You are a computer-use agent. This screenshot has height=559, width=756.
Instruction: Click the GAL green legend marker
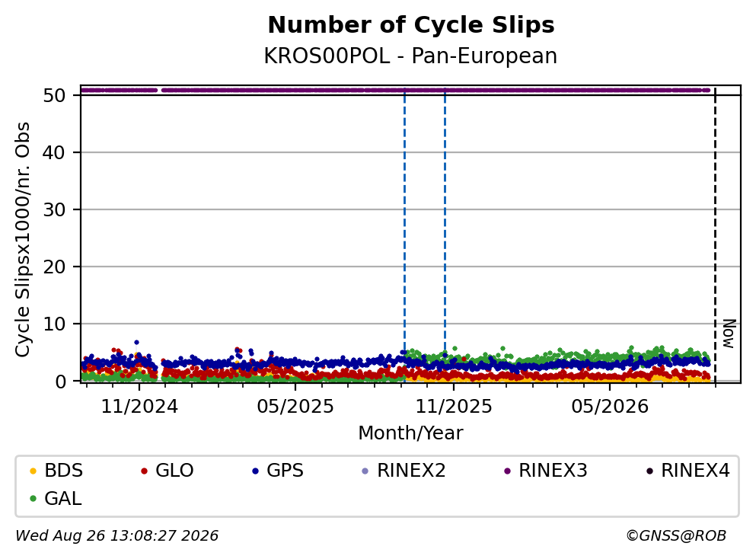click(x=33, y=499)
